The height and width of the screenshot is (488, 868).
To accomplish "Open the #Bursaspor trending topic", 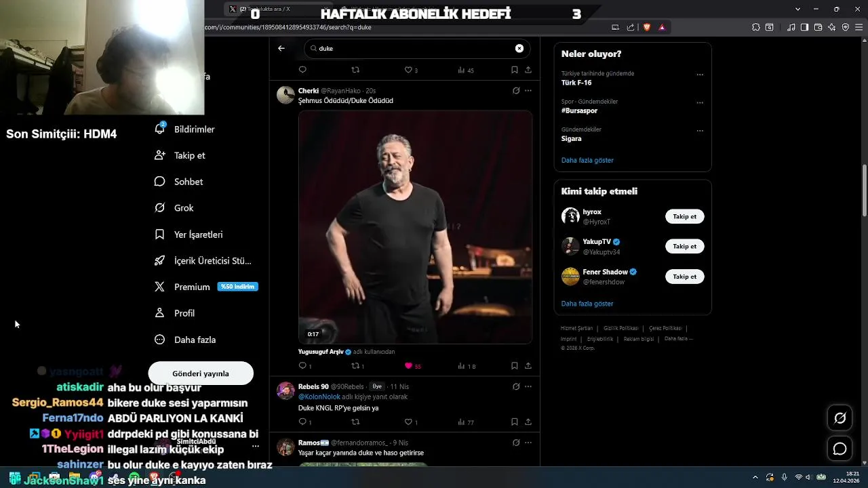I will (579, 110).
